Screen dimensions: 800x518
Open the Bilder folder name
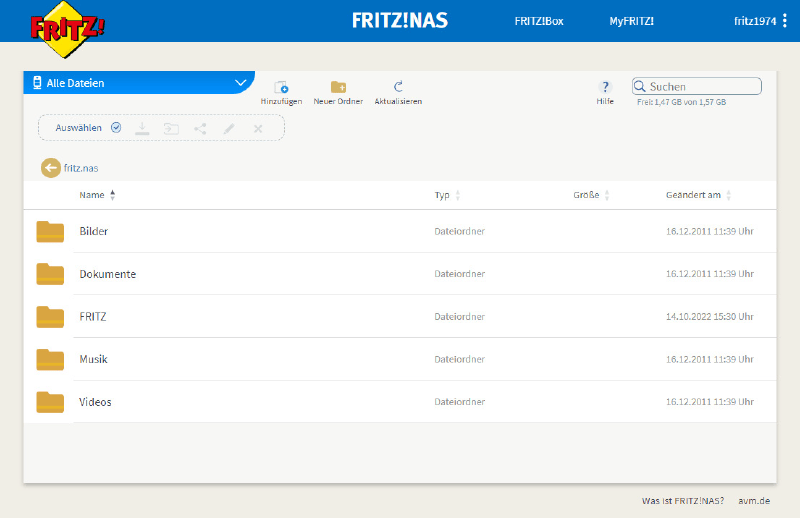click(93, 231)
